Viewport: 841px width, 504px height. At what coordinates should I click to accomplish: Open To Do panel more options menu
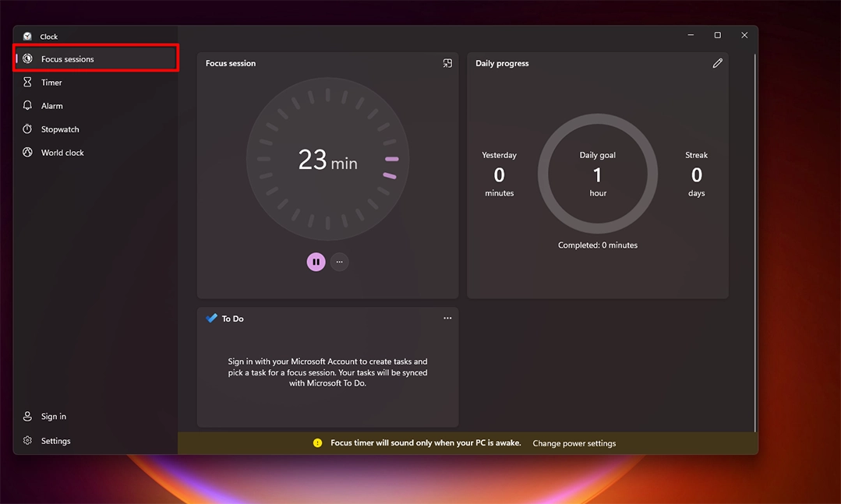tap(447, 318)
